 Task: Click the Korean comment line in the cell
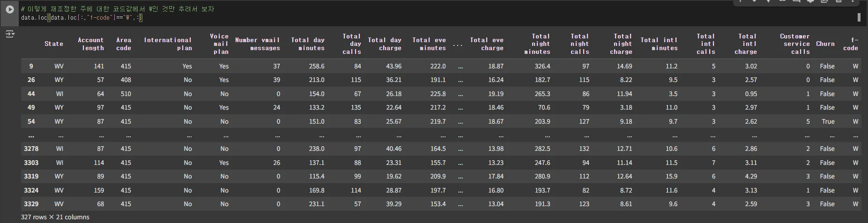(x=118, y=9)
